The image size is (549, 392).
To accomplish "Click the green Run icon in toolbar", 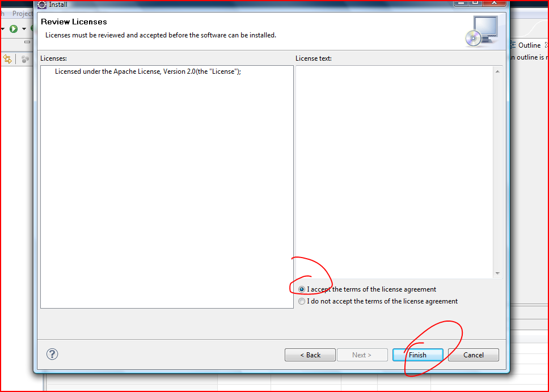I will click(x=14, y=29).
